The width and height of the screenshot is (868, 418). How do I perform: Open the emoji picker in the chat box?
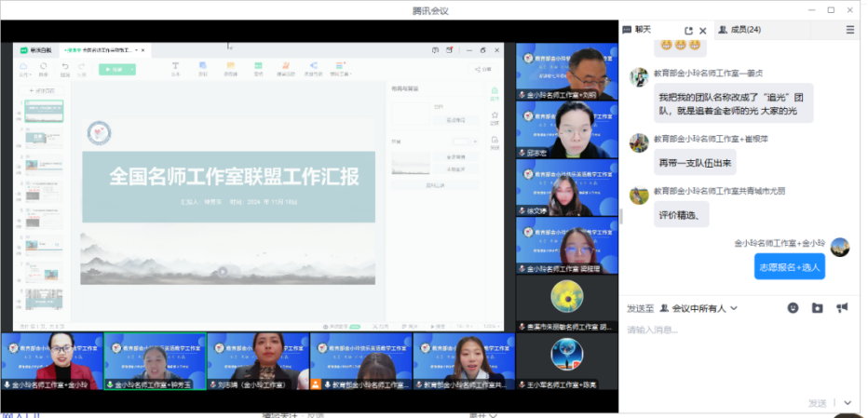(x=793, y=308)
